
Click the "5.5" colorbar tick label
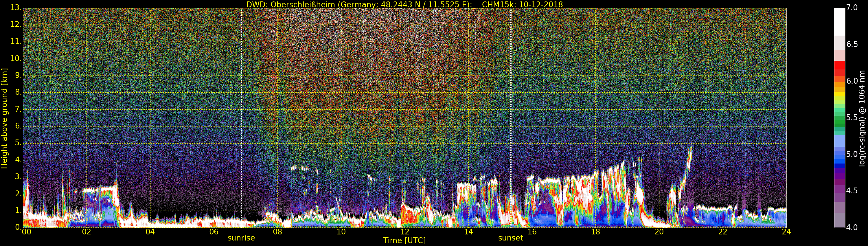click(x=852, y=118)
